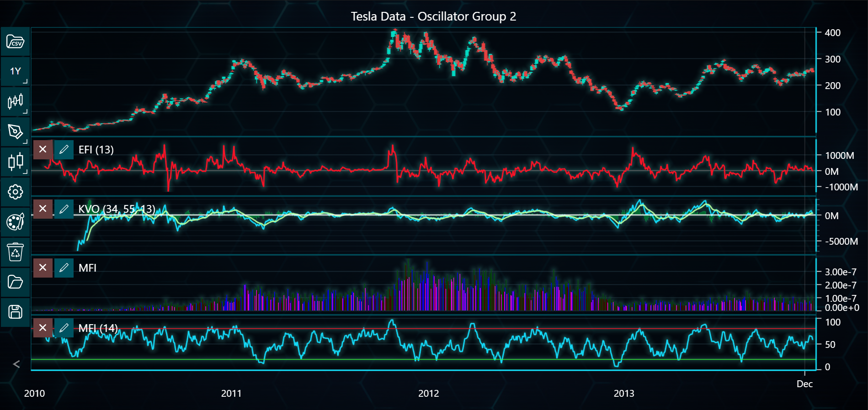Viewport: 868px width, 410px height.
Task: Open the color palette theme options
Action: pos(15,222)
